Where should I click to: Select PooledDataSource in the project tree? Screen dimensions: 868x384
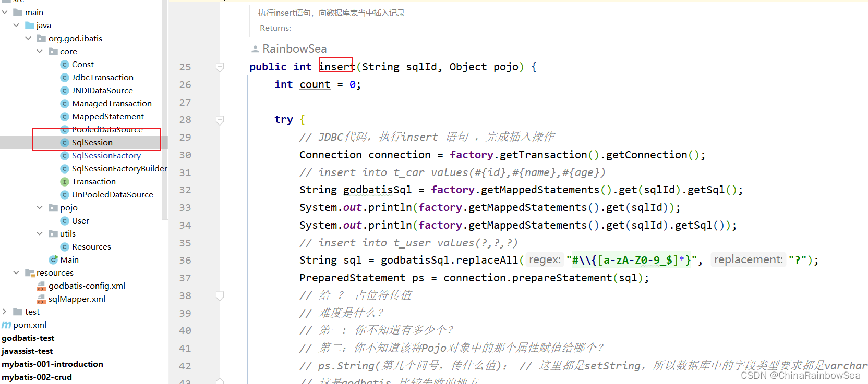tap(107, 129)
